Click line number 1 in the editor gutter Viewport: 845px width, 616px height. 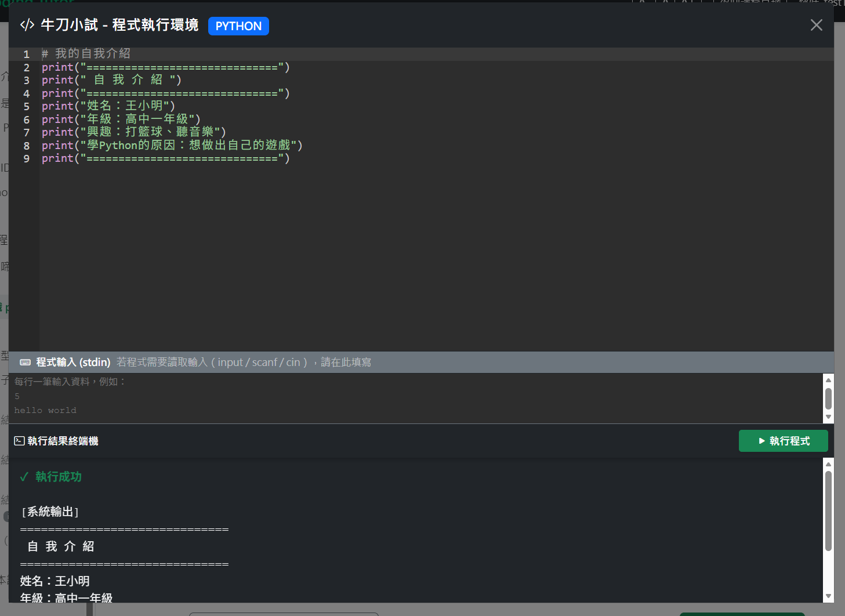click(x=26, y=54)
